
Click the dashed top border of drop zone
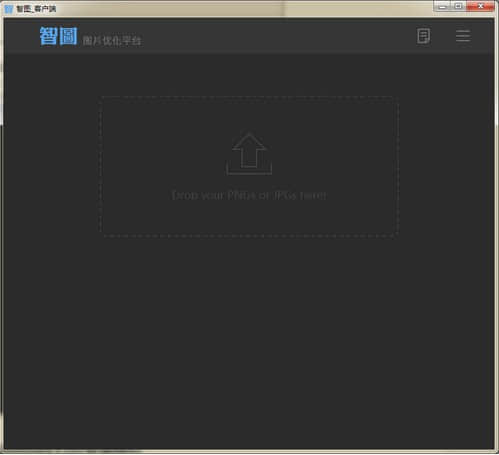coord(249,97)
